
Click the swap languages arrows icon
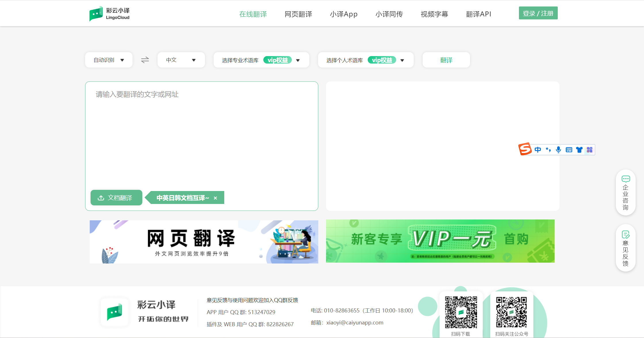145,60
